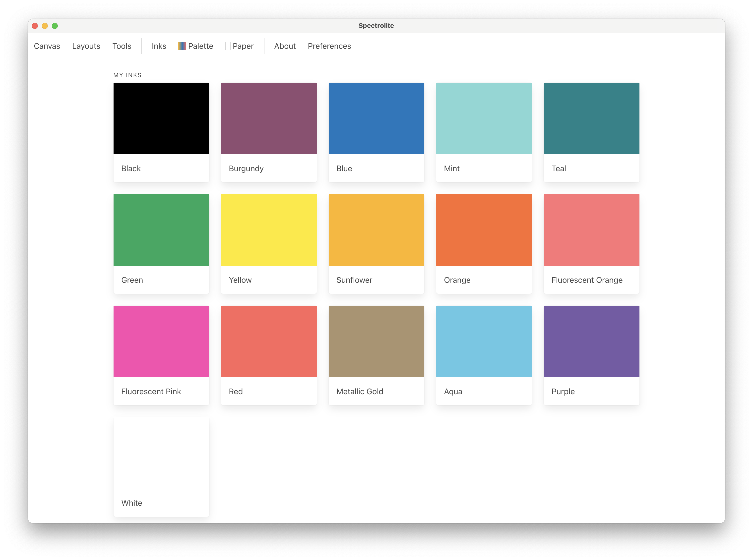The height and width of the screenshot is (560, 753).
Task: Select the Teal ink swatch
Action: click(591, 119)
